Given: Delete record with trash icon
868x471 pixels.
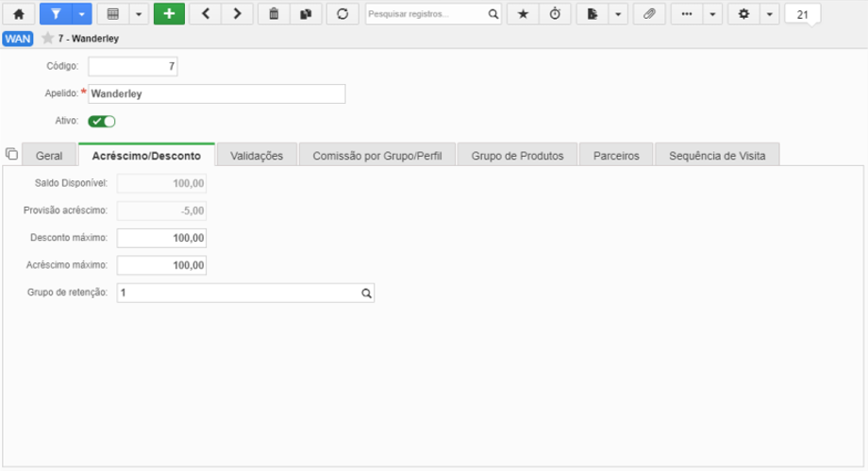Looking at the screenshot, I should click(x=274, y=14).
